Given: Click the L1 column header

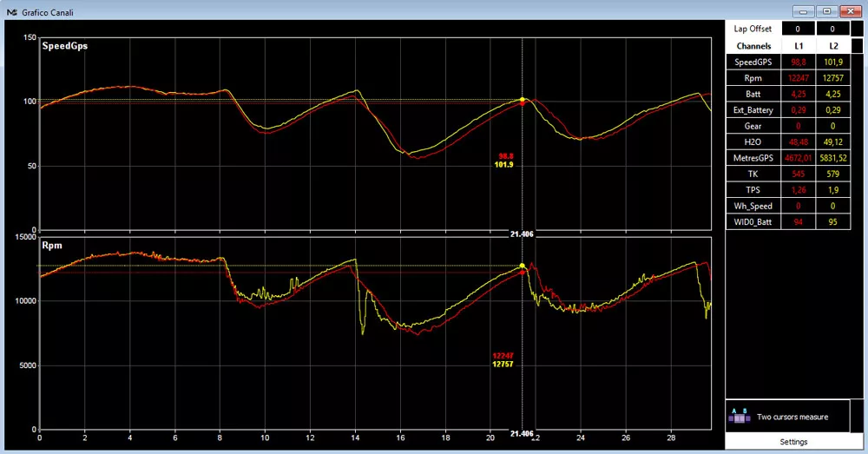Looking at the screenshot, I should click(799, 46).
